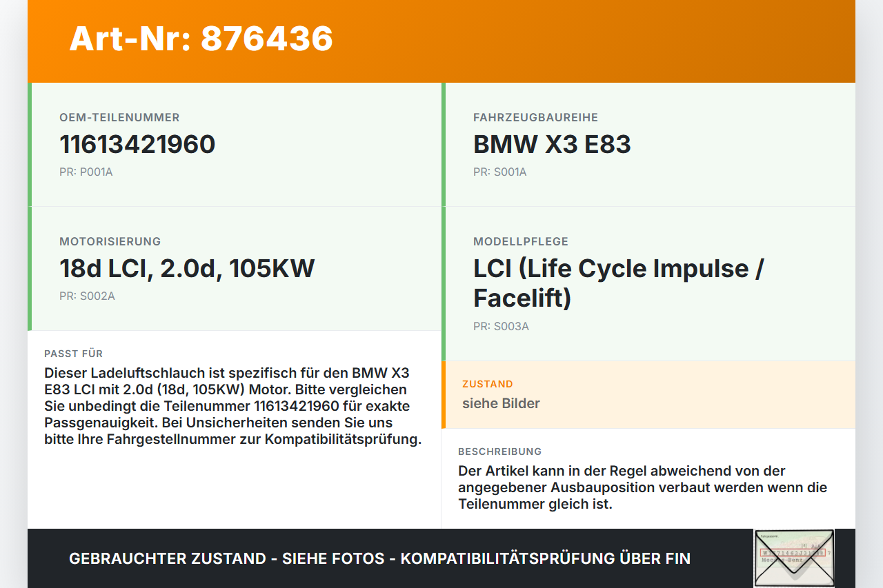The image size is (883, 588).
Task: Click the BESCHREIBUNG section heading
Action: point(499,452)
